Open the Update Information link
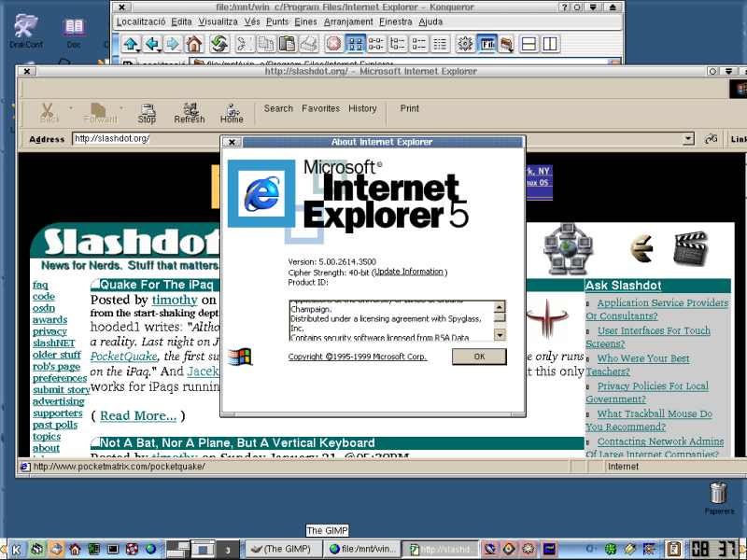 (x=409, y=272)
